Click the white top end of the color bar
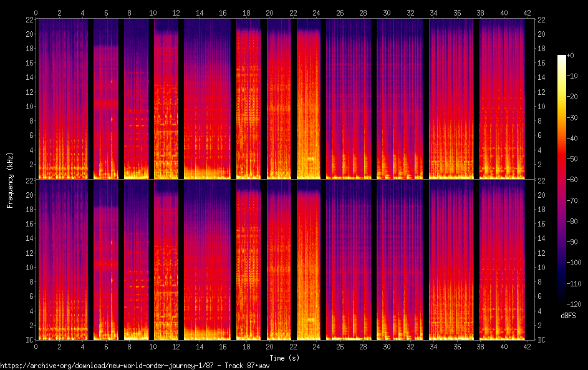The image size is (588, 370). (x=562, y=57)
